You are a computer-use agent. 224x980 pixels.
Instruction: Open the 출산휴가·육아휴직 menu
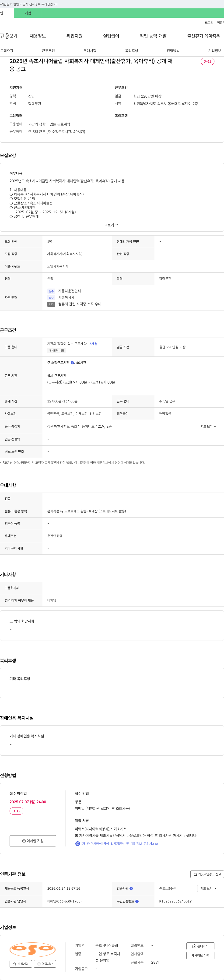[x=204, y=36]
